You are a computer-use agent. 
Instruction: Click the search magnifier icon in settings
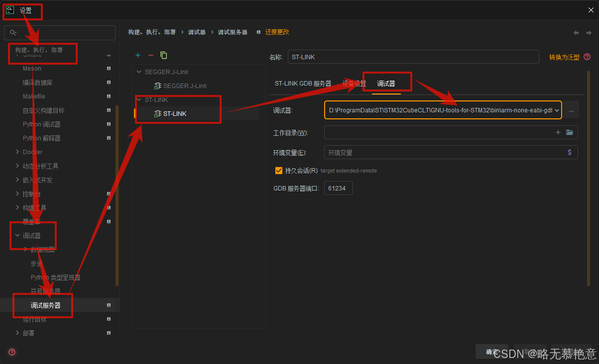[x=13, y=33]
